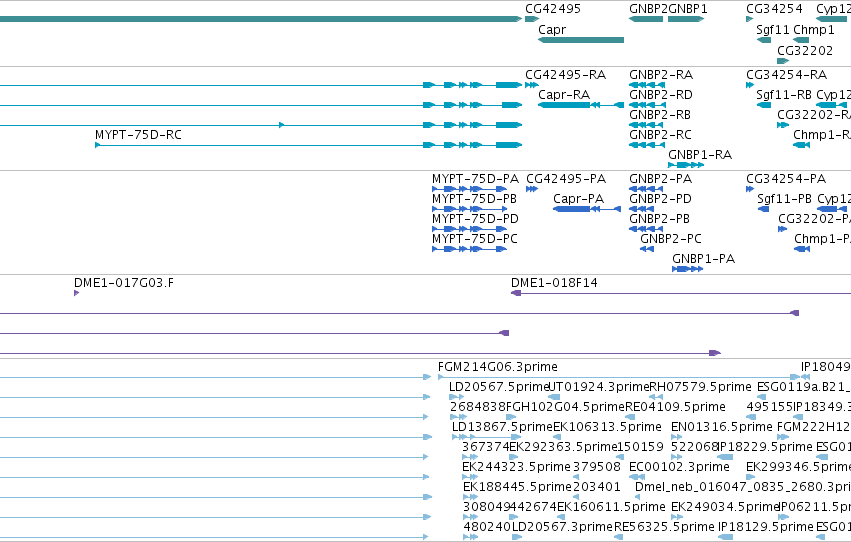This screenshot has height=542, width=851.
Task: Click the GNBP2-RD transcript label
Action: (x=661, y=94)
